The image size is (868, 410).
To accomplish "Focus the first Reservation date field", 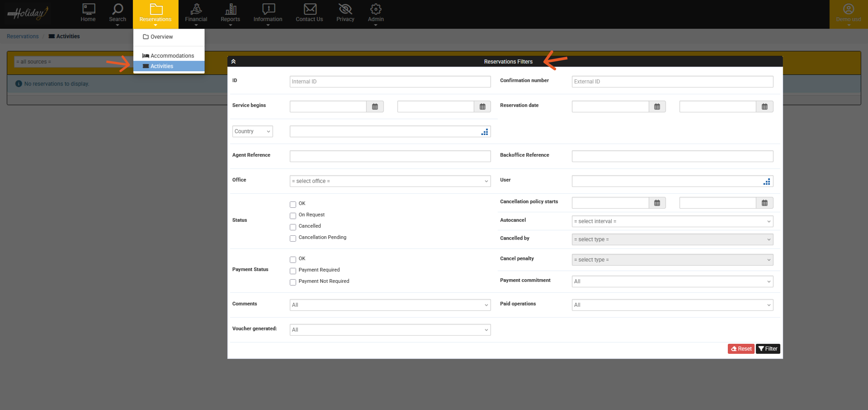I will click(x=610, y=107).
